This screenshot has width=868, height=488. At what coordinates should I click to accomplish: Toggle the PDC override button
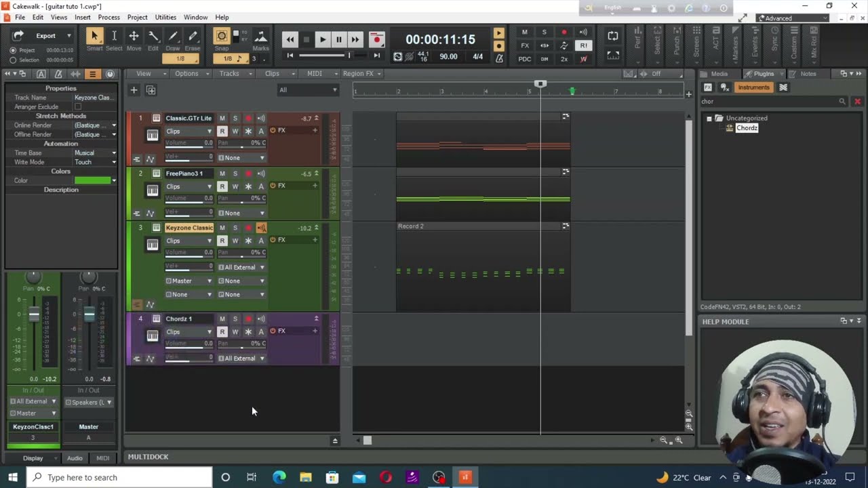(x=525, y=59)
